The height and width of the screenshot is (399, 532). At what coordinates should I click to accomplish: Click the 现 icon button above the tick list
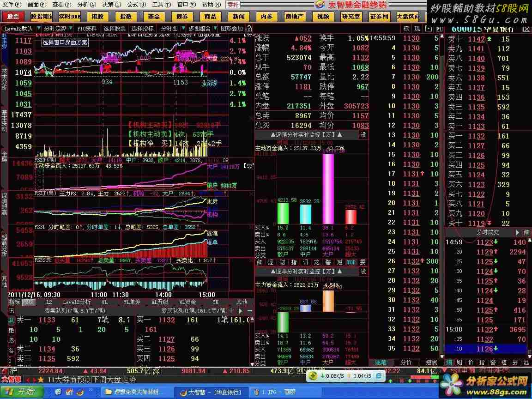point(417,29)
